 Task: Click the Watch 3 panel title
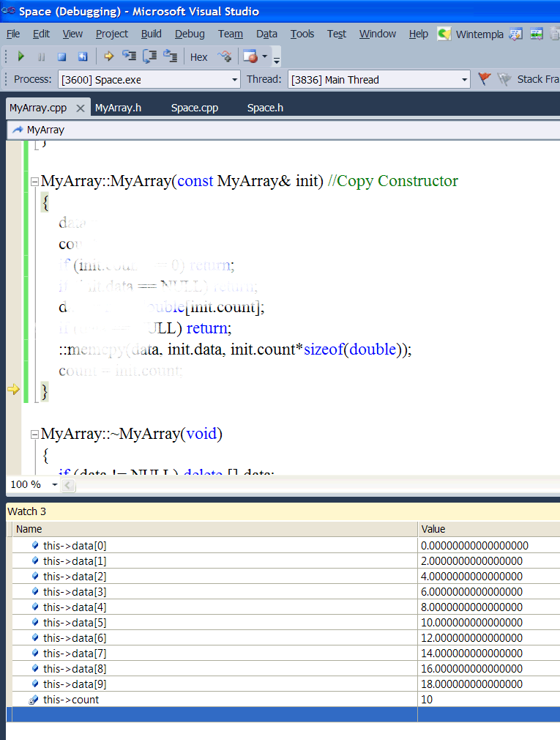(27, 511)
